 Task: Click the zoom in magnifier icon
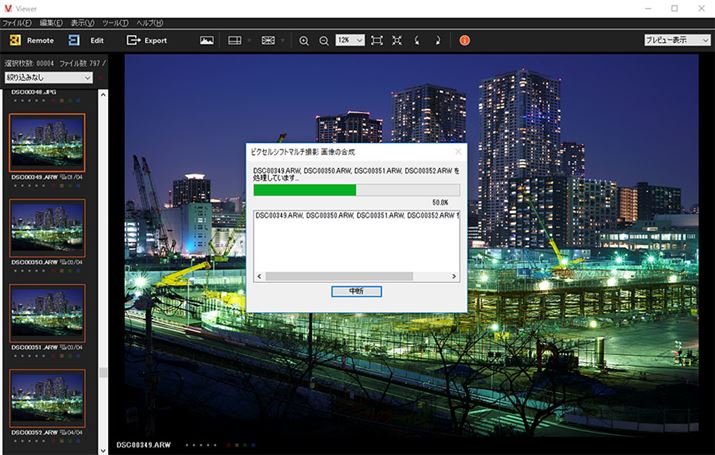304,40
